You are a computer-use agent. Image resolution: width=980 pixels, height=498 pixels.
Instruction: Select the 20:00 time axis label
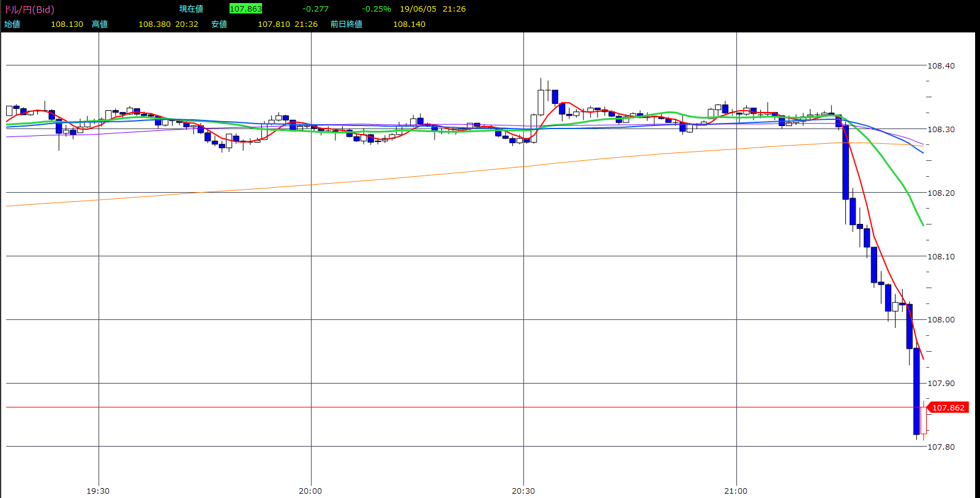pos(310,491)
